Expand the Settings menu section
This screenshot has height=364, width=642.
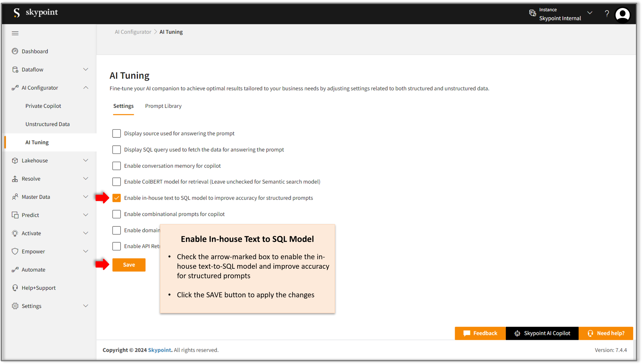click(87, 306)
